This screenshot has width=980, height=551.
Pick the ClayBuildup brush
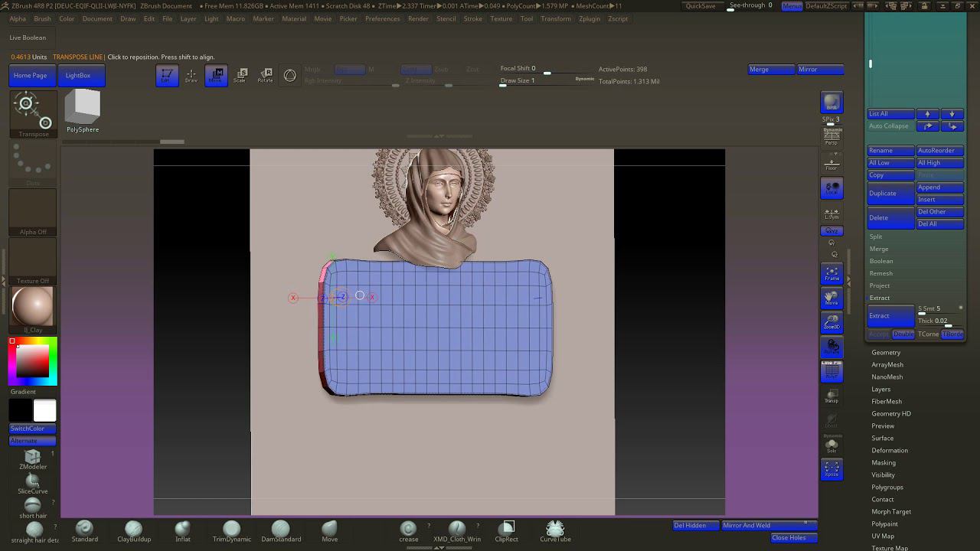click(x=133, y=530)
